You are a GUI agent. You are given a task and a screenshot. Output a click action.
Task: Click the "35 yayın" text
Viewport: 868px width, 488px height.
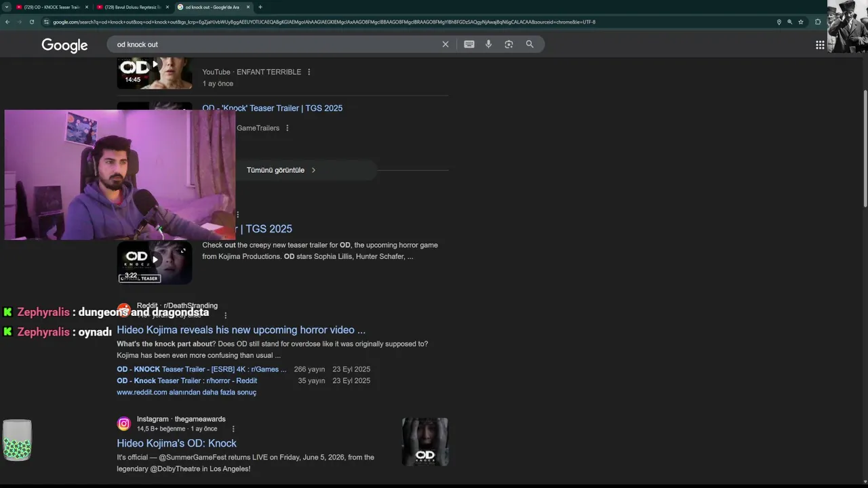point(311,381)
